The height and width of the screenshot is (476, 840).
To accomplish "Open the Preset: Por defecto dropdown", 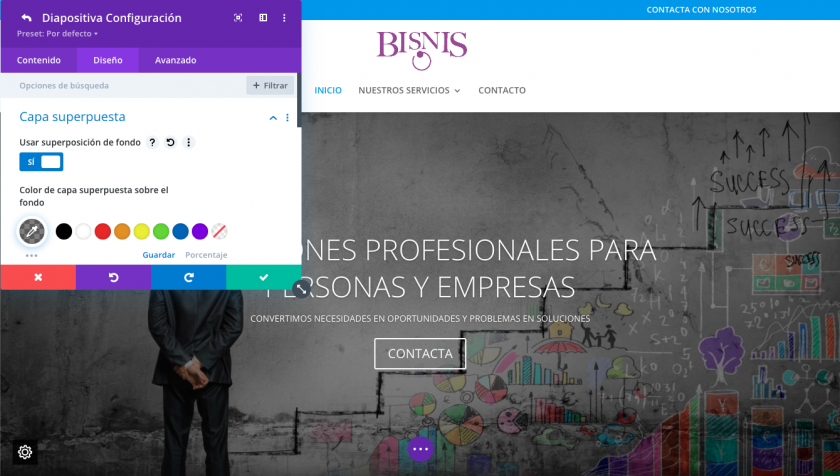I will tap(57, 34).
